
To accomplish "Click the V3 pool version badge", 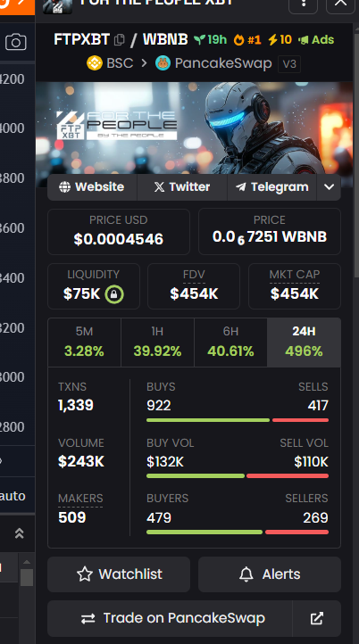I will (289, 64).
